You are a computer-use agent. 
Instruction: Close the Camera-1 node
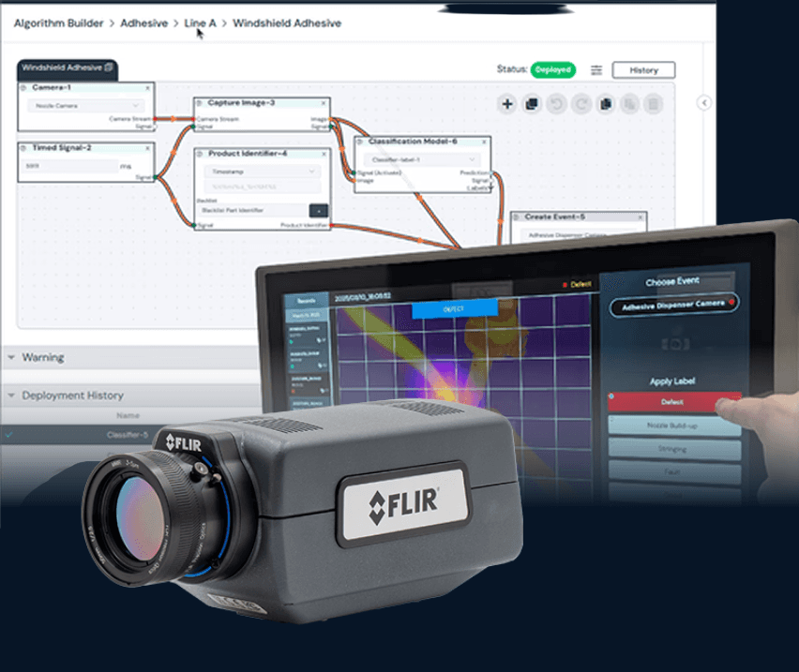(148, 88)
